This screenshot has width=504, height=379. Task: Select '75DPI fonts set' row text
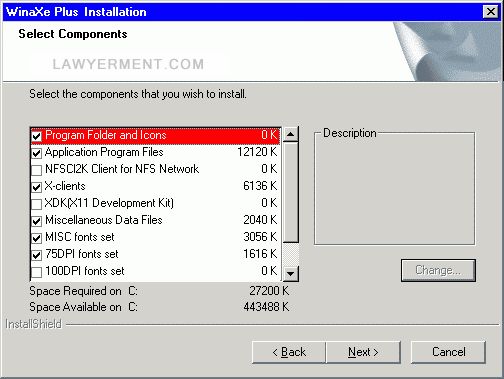[82, 254]
